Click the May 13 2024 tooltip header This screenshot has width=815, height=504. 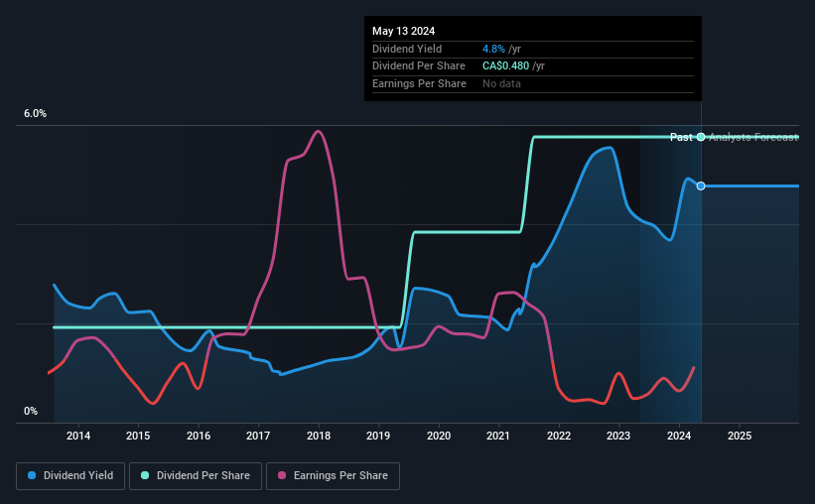coord(403,31)
